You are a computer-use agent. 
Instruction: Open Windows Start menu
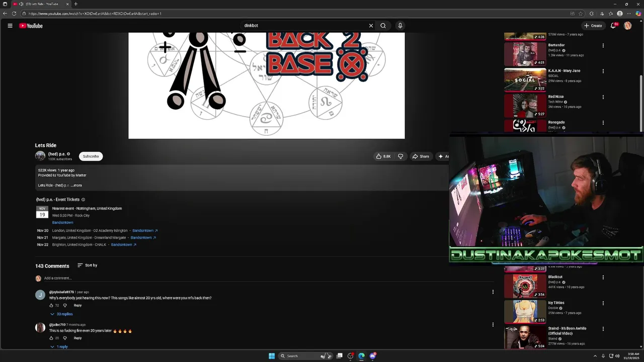[272, 356]
